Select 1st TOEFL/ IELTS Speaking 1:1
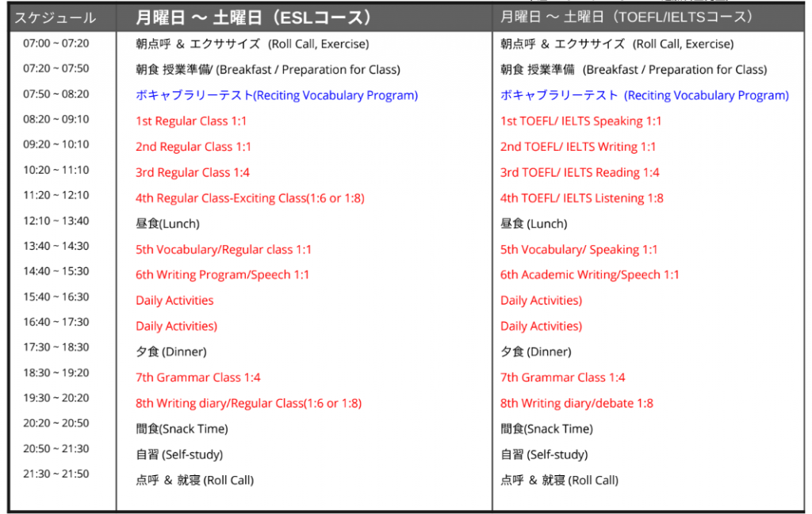Image resolution: width=812 pixels, height=514 pixels. pos(580,121)
